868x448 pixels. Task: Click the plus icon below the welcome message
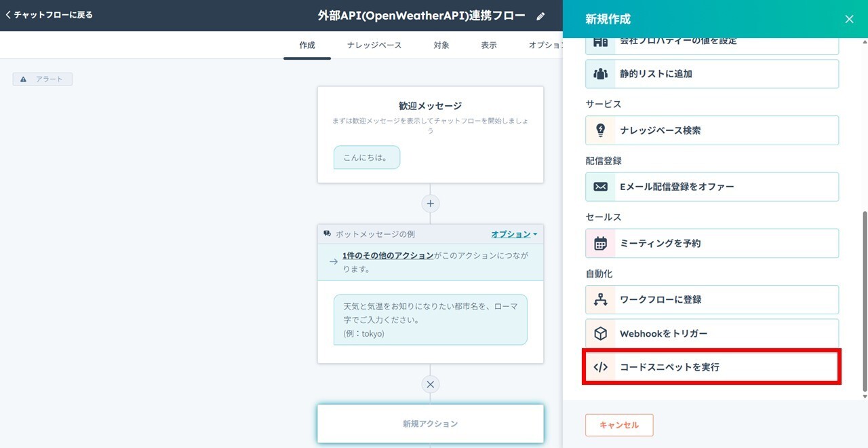(x=430, y=204)
